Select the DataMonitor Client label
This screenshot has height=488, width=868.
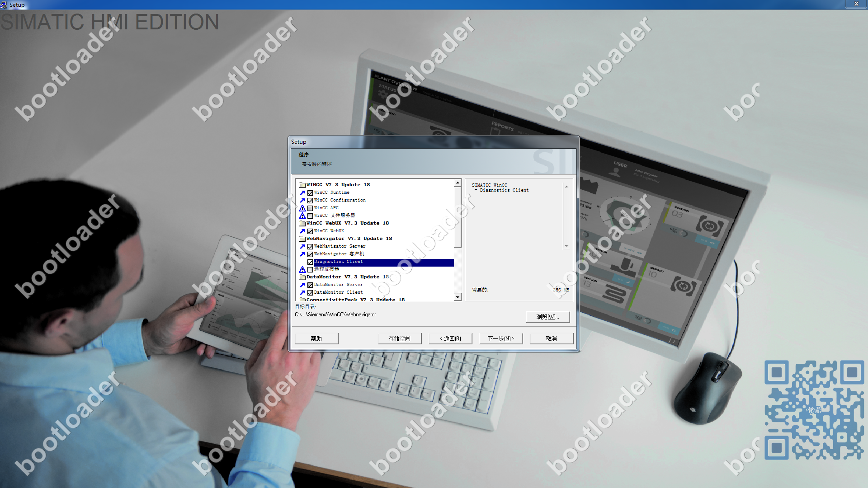click(339, 292)
